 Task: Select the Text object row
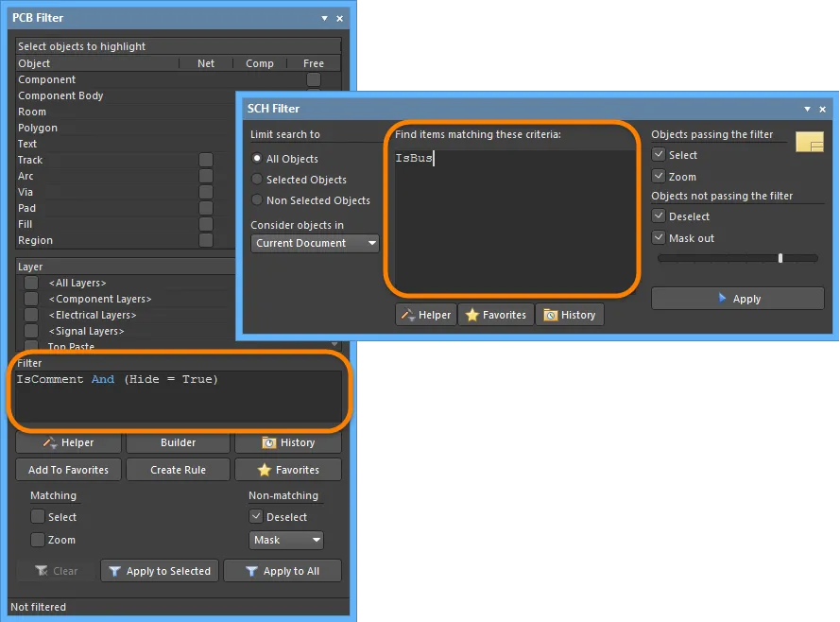point(126,144)
